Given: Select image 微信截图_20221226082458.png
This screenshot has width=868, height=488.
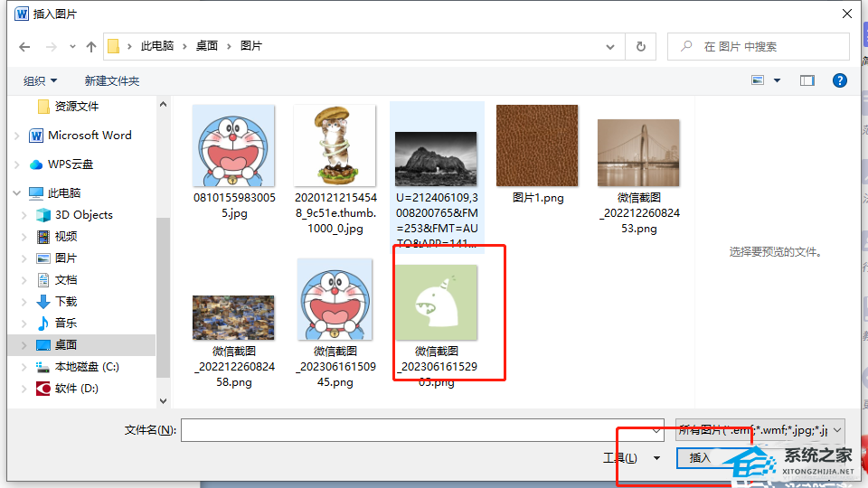Looking at the screenshot, I should pyautogui.click(x=233, y=317).
